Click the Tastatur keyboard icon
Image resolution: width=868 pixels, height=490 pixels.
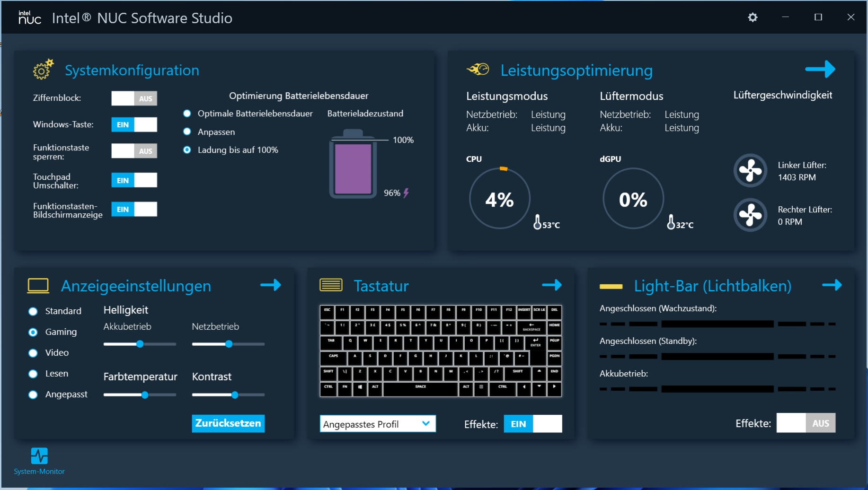point(331,285)
